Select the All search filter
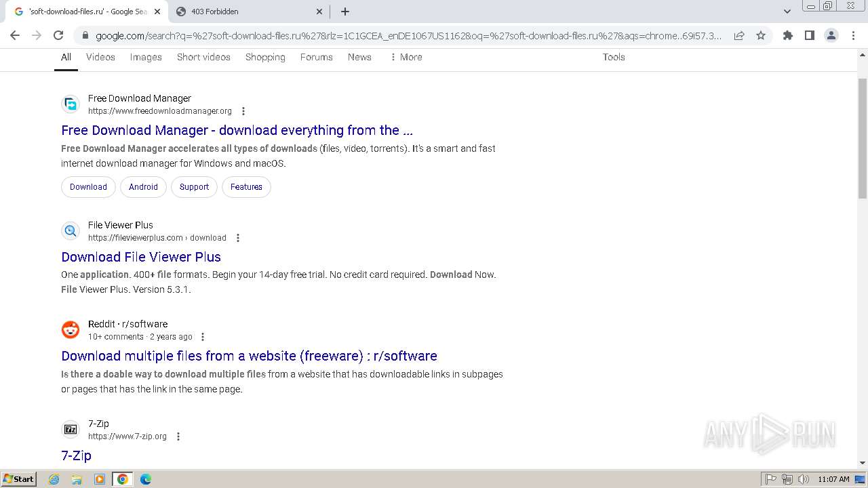Image resolution: width=868 pixels, height=488 pixels. pos(66,58)
